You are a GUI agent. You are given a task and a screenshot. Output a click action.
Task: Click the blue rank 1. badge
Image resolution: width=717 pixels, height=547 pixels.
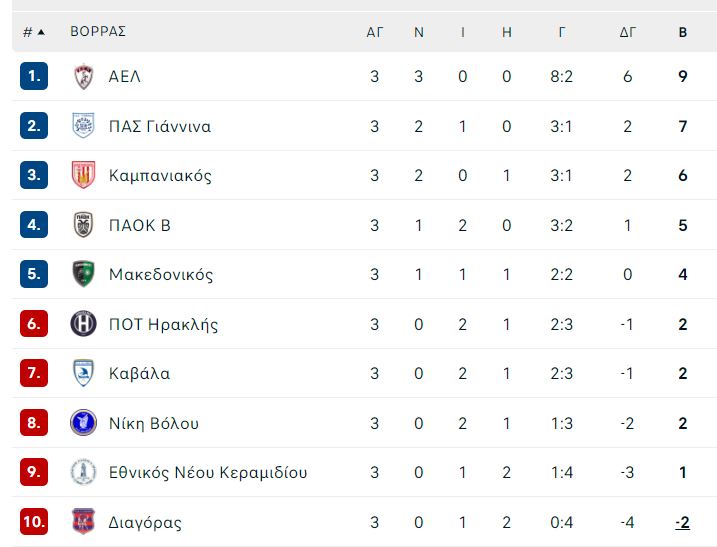coord(34,76)
